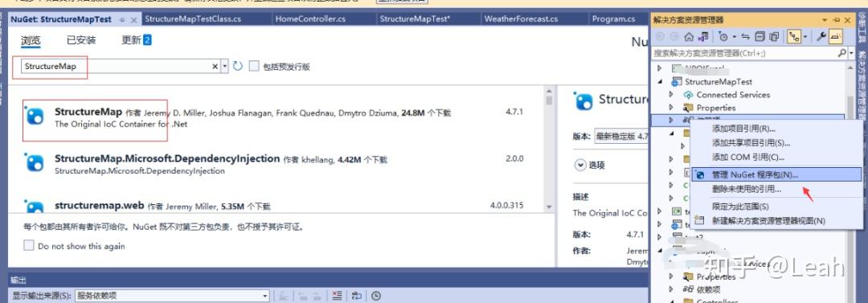Click the Toggle Word Wrap icon in Output
The height and width of the screenshot is (303, 868).
[357, 296]
